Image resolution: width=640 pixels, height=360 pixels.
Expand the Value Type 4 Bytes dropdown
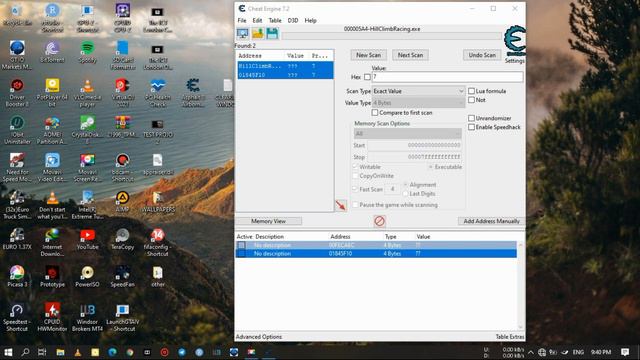pos(418,103)
